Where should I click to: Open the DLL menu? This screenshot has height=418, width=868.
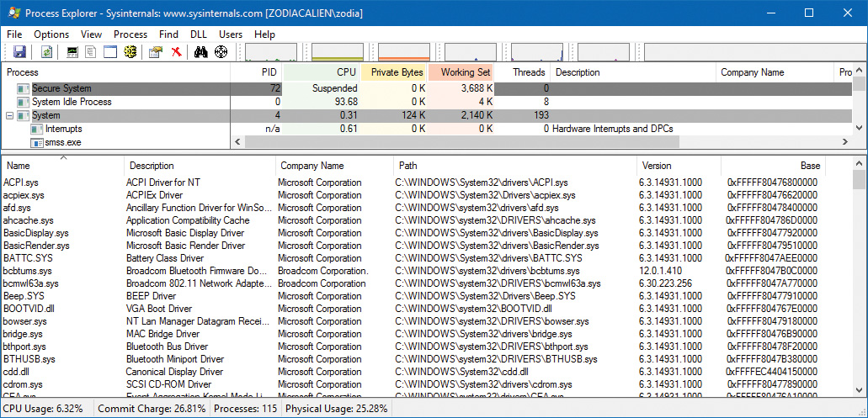(x=199, y=34)
